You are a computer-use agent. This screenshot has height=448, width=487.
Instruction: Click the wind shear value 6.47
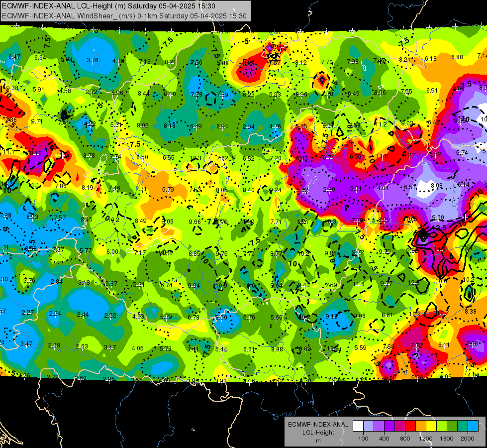pyautogui.click(x=14, y=57)
